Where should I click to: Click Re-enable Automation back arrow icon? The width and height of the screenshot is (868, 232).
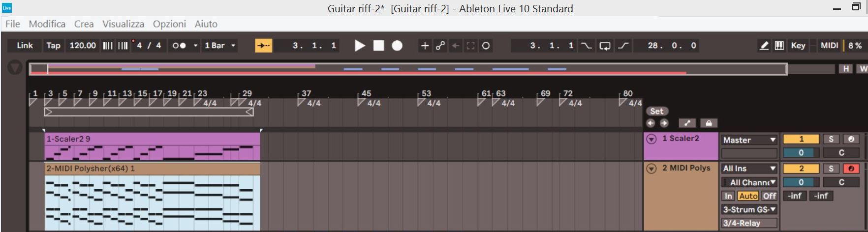[456, 46]
